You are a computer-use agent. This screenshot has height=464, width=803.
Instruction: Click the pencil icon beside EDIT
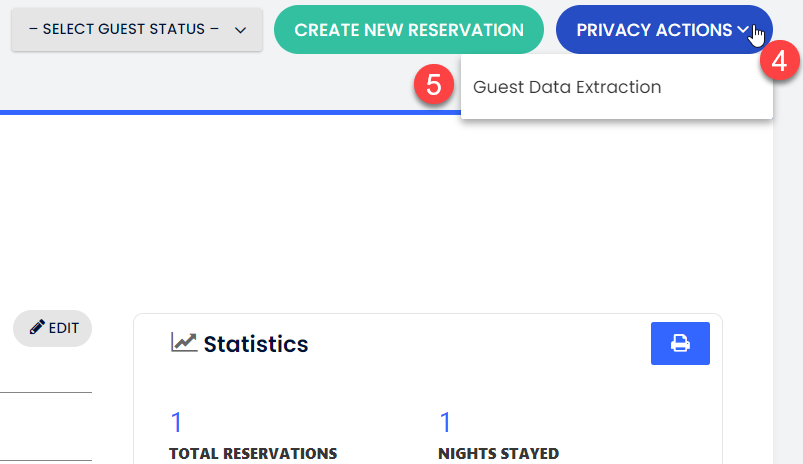tap(37, 328)
